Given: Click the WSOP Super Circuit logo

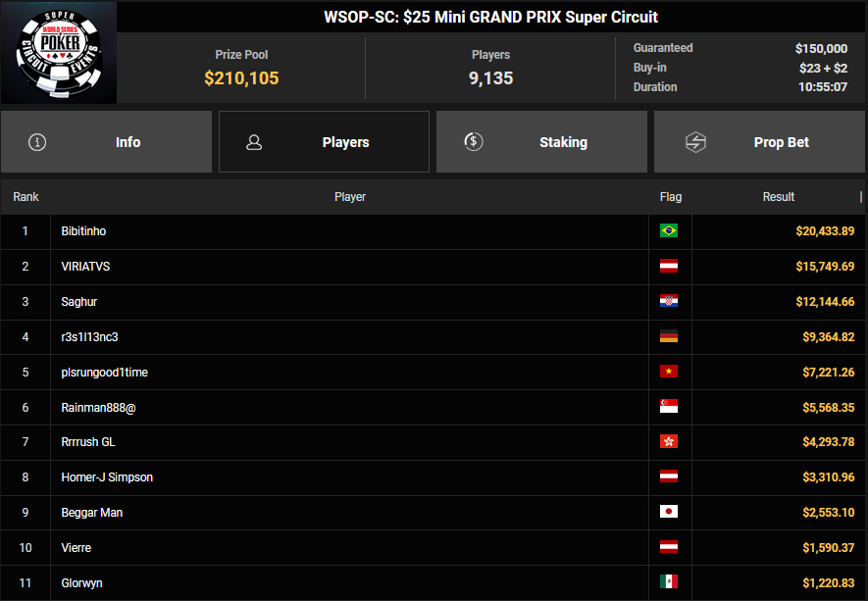Looking at the screenshot, I should [x=59, y=53].
